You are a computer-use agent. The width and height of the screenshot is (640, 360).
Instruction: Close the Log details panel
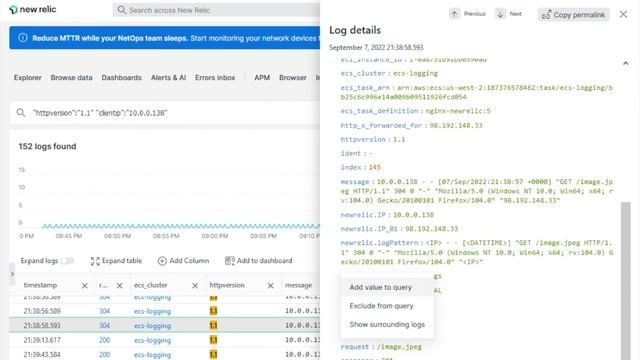[623, 14]
